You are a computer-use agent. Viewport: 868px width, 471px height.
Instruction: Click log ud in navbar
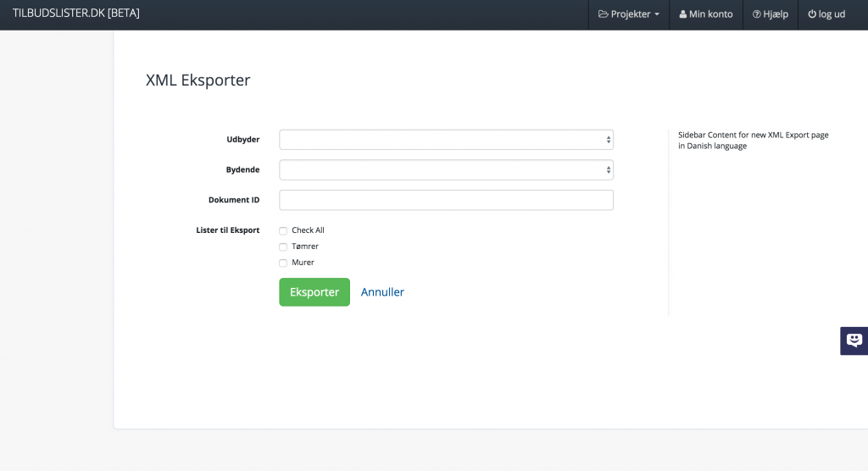[x=826, y=14]
